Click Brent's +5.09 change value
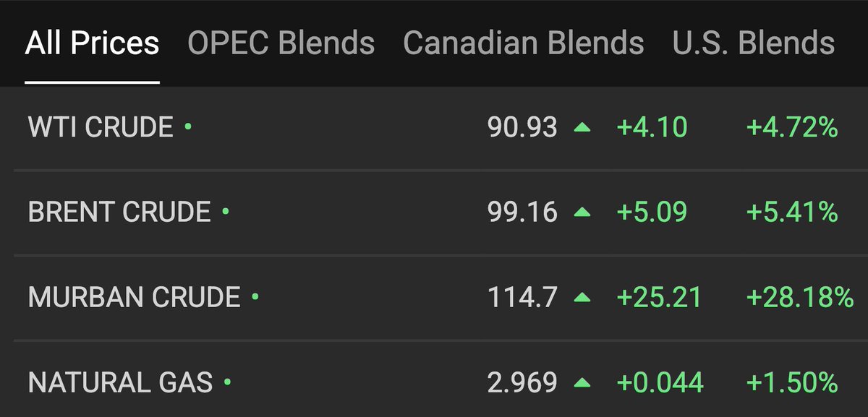Viewport: 868px width, 417px height. point(652,212)
